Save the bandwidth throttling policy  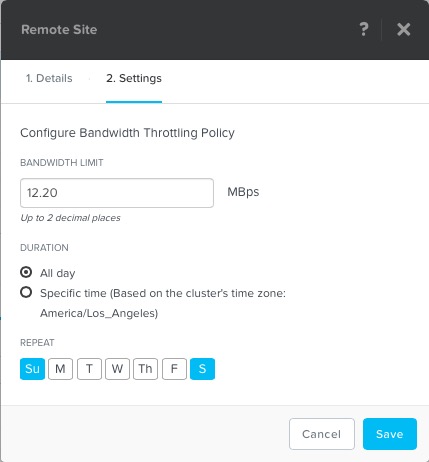point(390,434)
